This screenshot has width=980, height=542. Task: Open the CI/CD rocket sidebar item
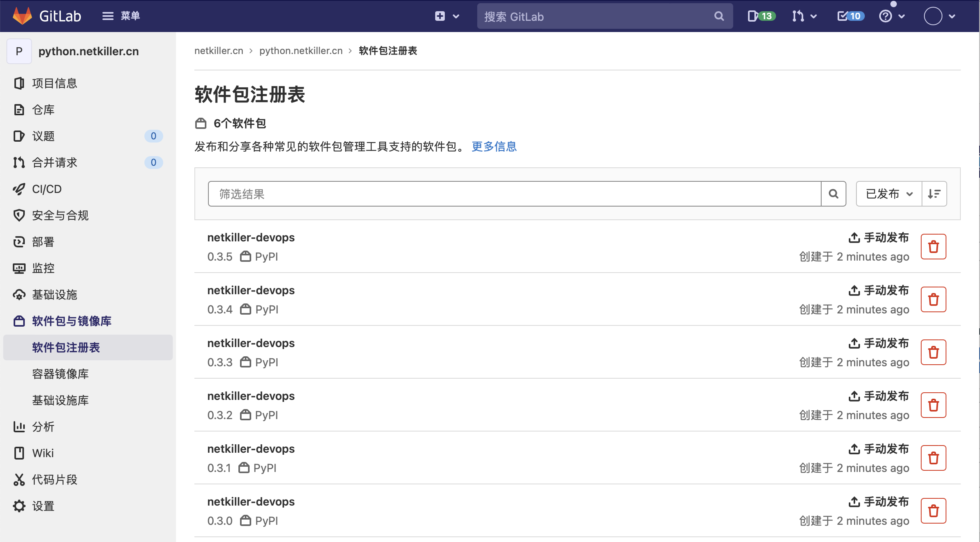click(46, 189)
